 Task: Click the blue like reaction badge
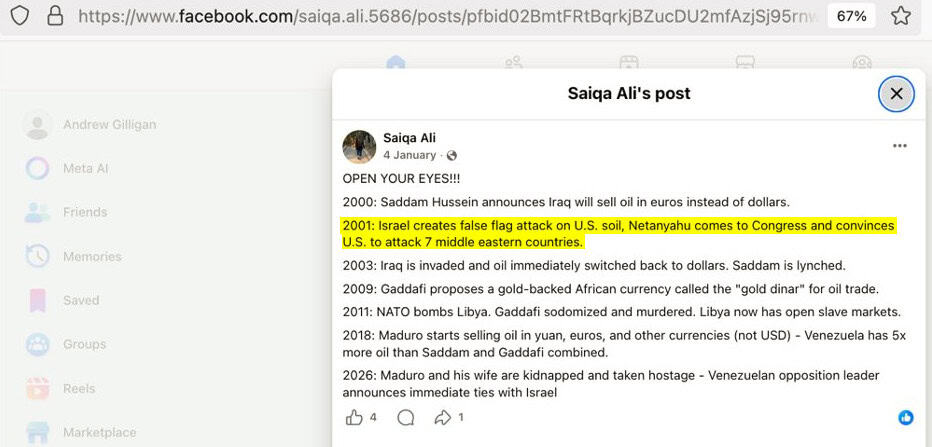click(906, 417)
